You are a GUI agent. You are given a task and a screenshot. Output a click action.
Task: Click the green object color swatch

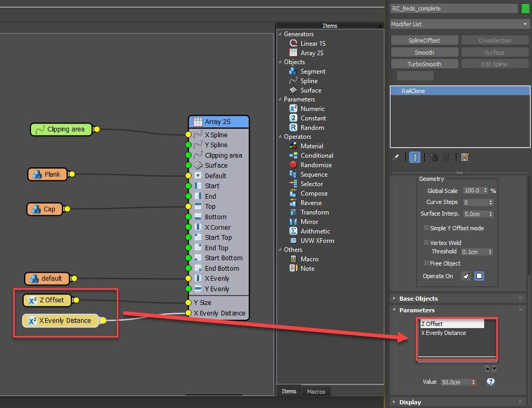click(x=525, y=8)
